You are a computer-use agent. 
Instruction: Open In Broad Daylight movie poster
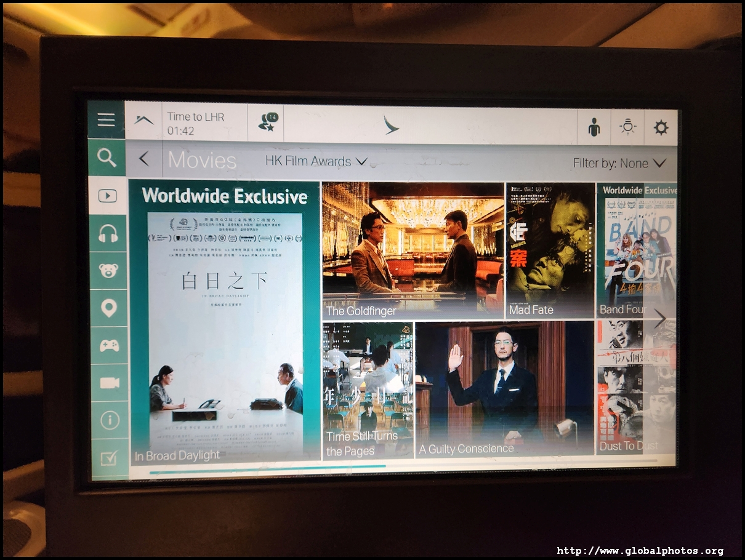click(x=225, y=322)
